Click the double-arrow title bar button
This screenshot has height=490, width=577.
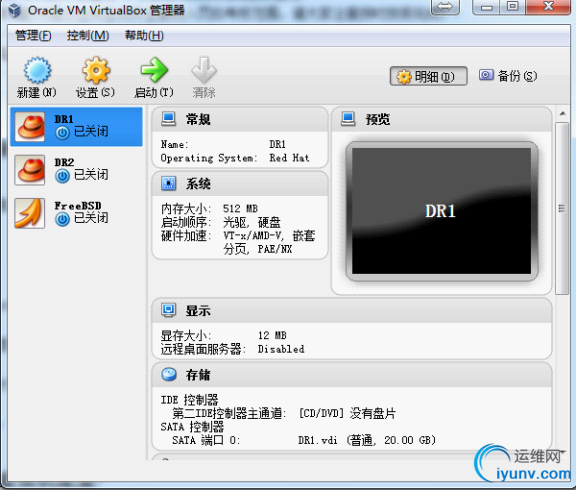[445, 7]
